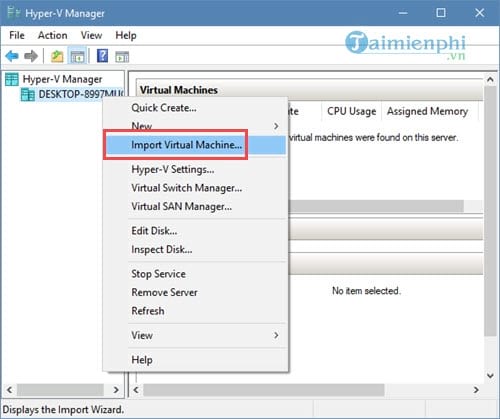Click the main pane horizontal scroll right arrow
This screenshot has height=419, width=500.
click(x=476, y=390)
